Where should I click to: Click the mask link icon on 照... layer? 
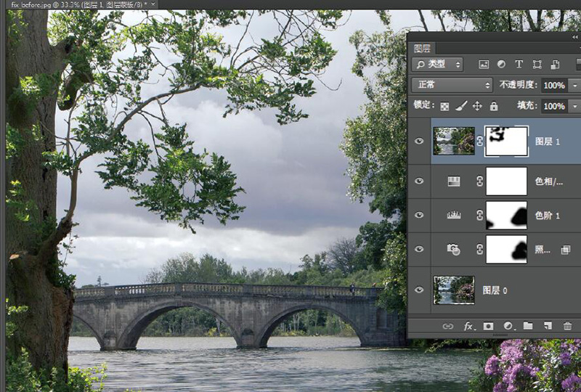coord(480,249)
